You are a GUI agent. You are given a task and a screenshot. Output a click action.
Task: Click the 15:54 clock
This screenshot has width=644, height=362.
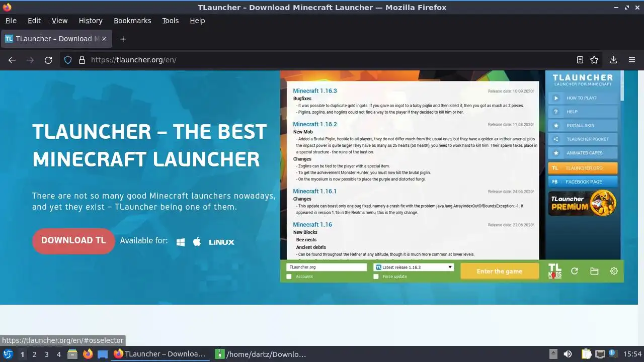632,354
